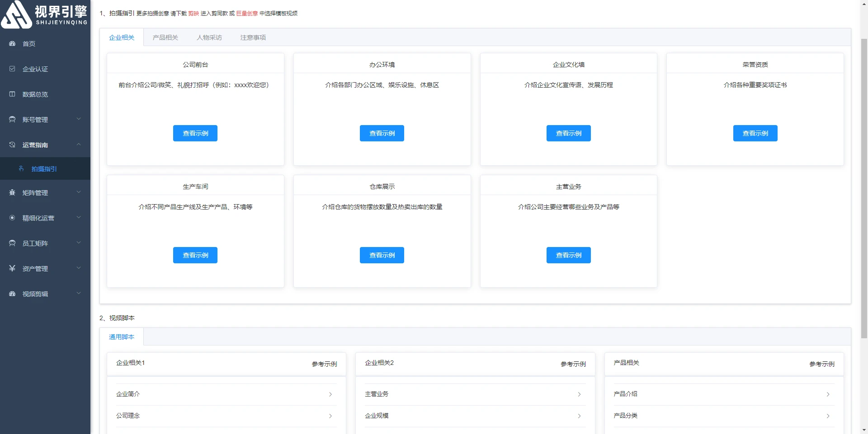Open the 企业规模 row chevron
The image size is (868, 434).
tap(579, 416)
